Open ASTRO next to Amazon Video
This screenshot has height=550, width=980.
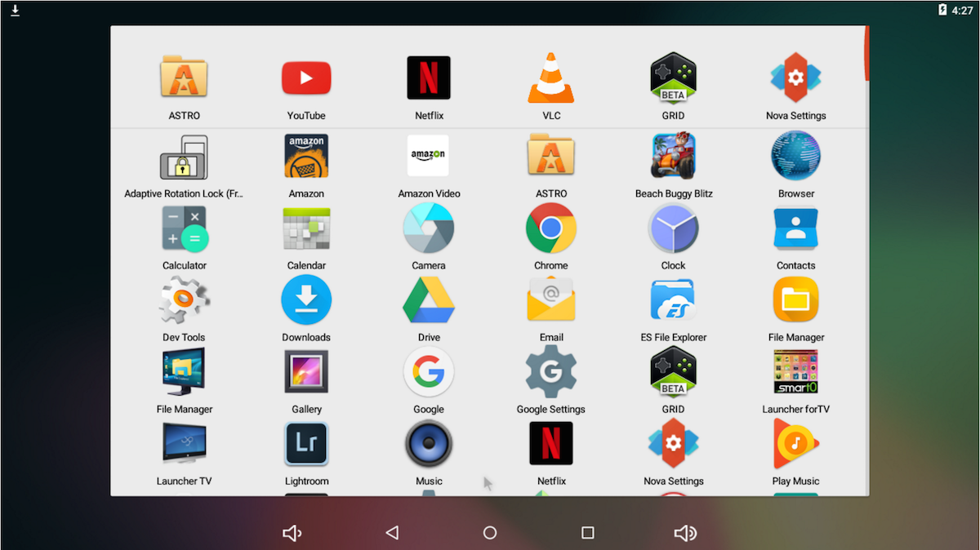point(551,156)
